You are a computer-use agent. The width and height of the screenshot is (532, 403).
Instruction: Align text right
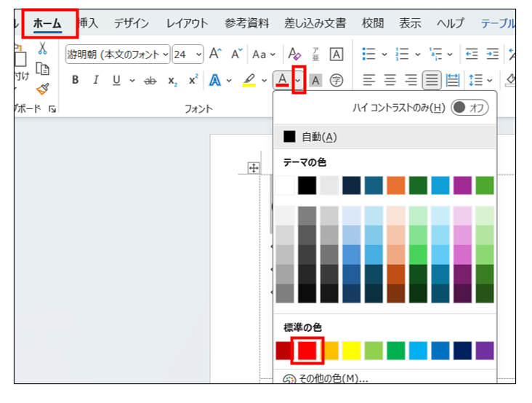pos(411,81)
